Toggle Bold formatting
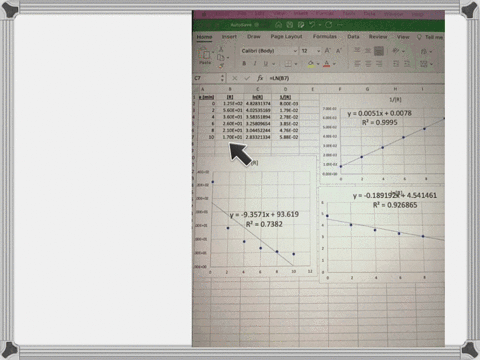The width and height of the screenshot is (480, 360). click(244, 63)
